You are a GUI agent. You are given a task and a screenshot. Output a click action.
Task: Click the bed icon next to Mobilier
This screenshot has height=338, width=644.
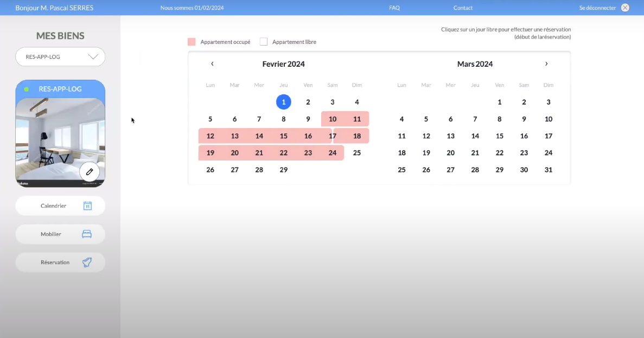coord(87,234)
